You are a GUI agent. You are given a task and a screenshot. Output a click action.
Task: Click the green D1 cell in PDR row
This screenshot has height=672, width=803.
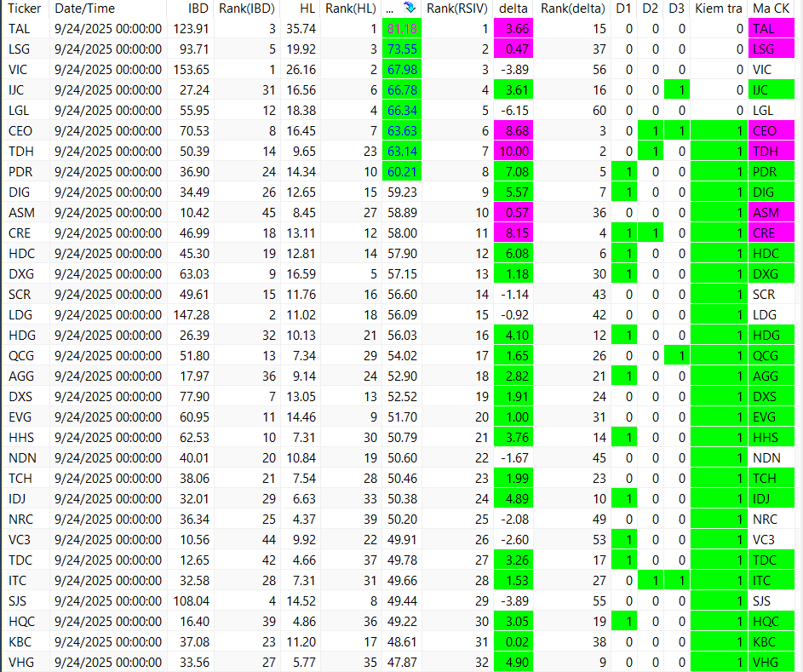(624, 172)
